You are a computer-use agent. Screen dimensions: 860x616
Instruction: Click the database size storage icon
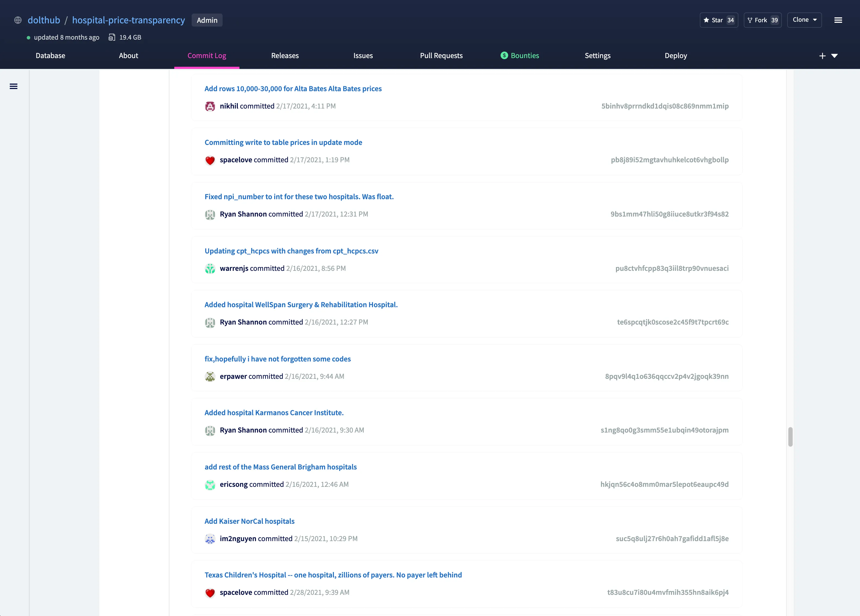pyautogui.click(x=112, y=37)
